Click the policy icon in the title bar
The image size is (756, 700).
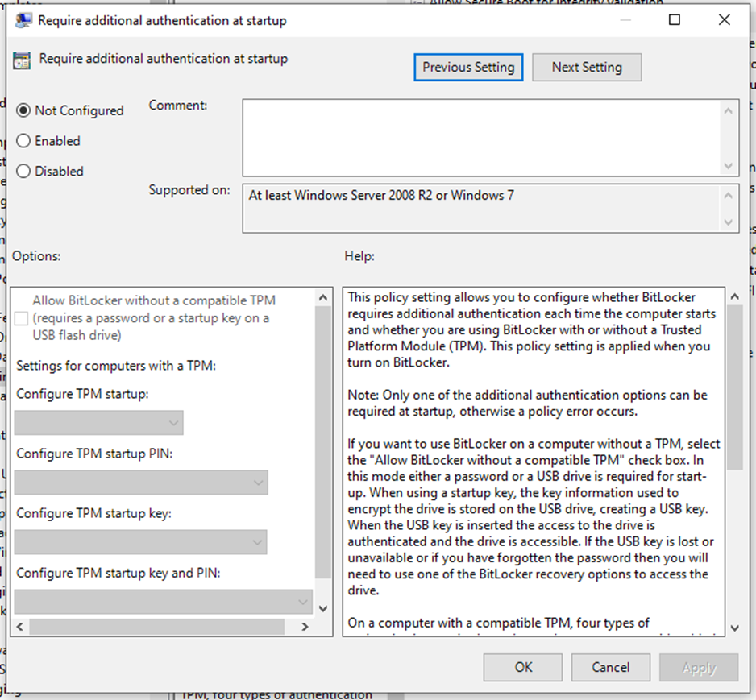coord(23,20)
